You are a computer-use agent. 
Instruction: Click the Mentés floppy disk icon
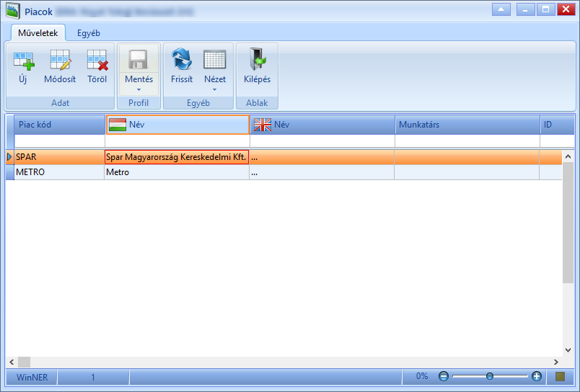pos(138,60)
